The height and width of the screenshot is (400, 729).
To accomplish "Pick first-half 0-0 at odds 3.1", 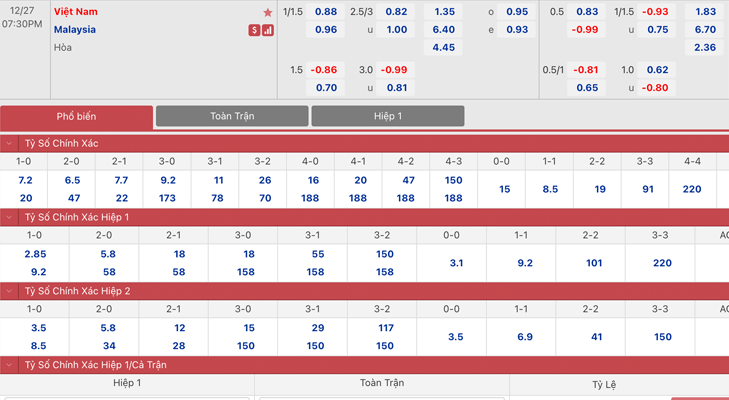I will pyautogui.click(x=456, y=263).
